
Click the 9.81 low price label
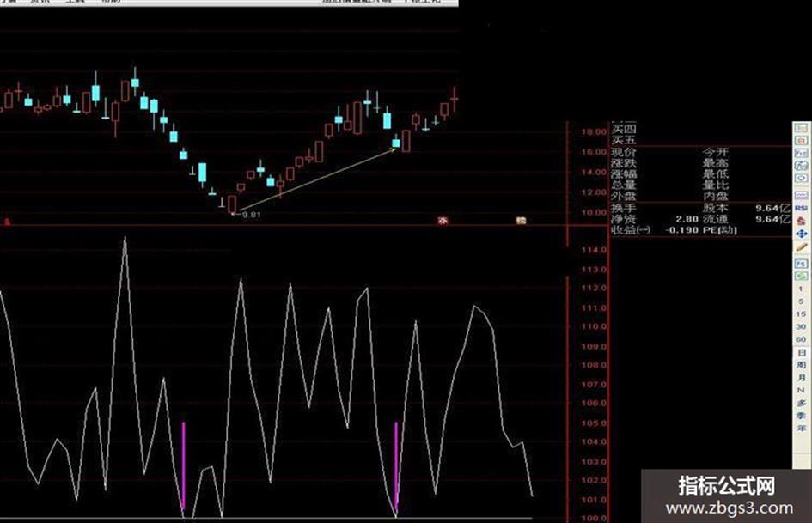tap(251, 215)
